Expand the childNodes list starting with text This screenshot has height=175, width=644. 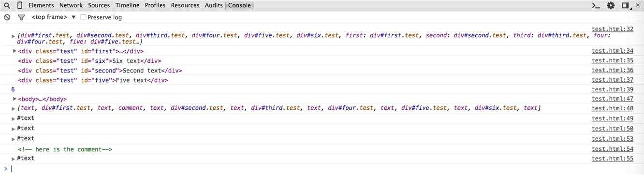(14, 108)
